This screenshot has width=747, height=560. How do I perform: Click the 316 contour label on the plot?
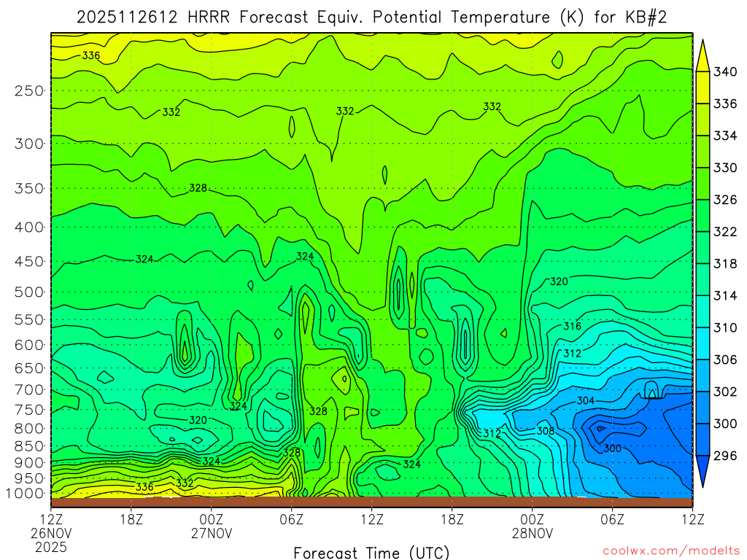pos(572,326)
